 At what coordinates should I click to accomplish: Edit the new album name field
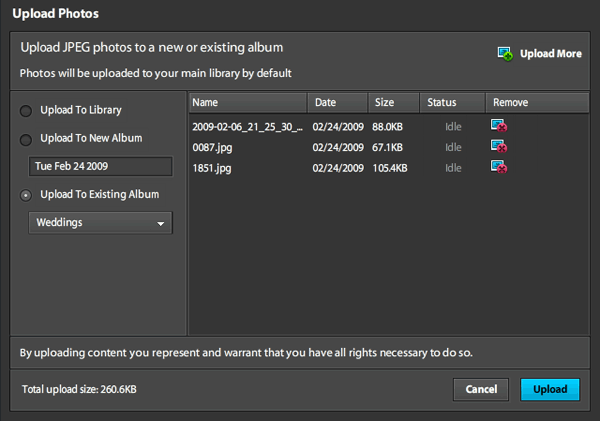[x=100, y=166]
